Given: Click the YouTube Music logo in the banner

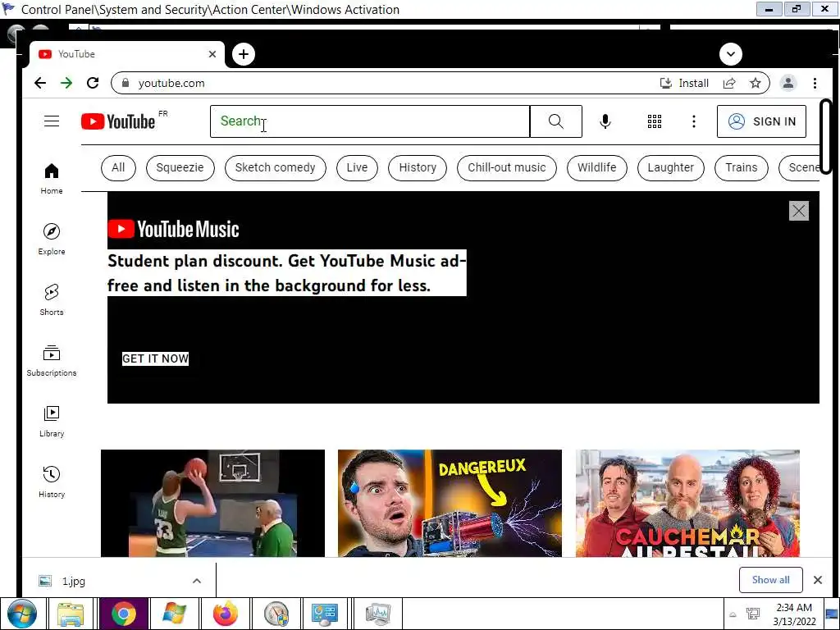Looking at the screenshot, I should (x=174, y=230).
